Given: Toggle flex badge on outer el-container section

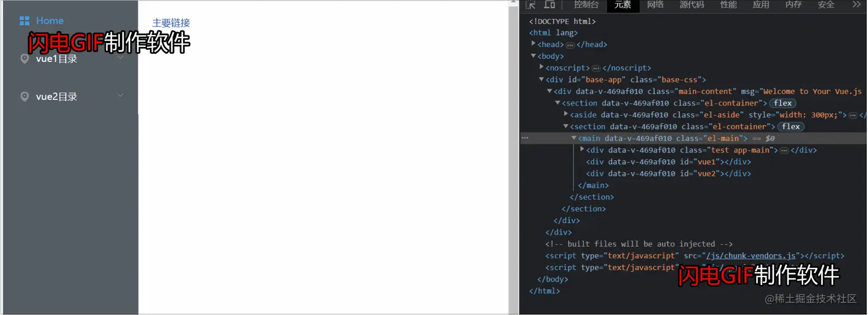Looking at the screenshot, I should pyautogui.click(x=782, y=103).
